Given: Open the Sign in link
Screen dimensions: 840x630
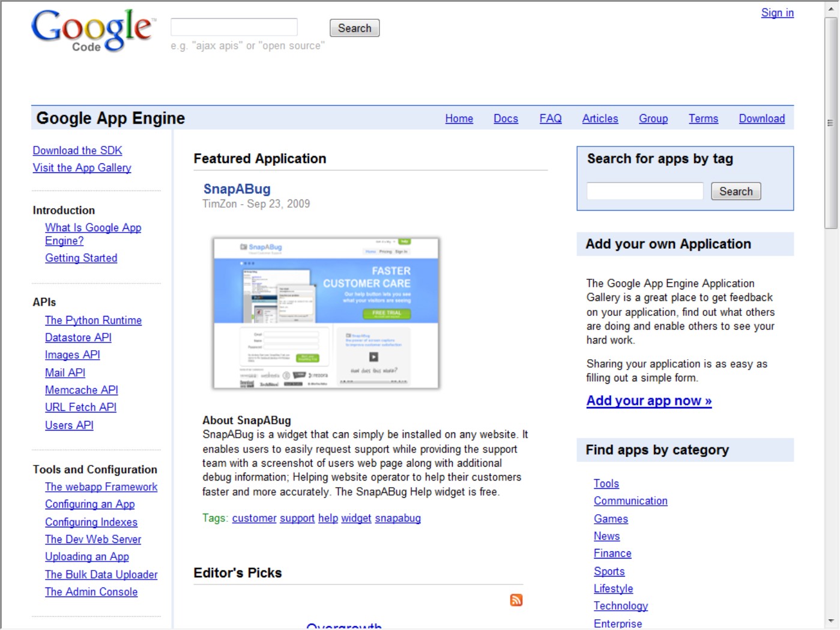Looking at the screenshot, I should (x=778, y=13).
